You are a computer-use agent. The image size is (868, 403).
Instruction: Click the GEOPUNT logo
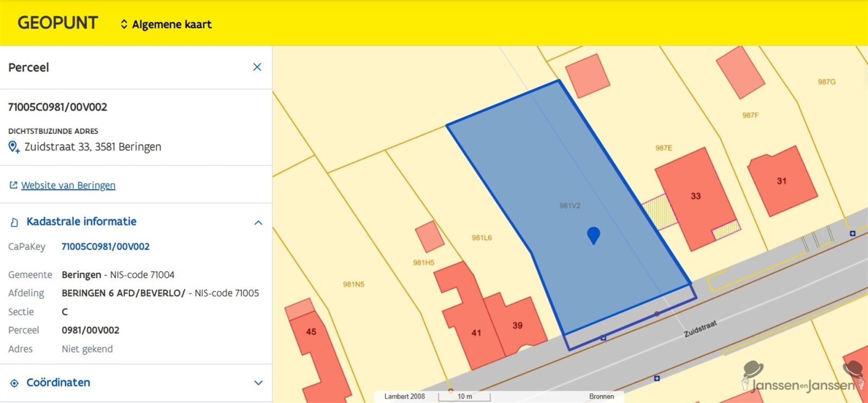(x=58, y=23)
